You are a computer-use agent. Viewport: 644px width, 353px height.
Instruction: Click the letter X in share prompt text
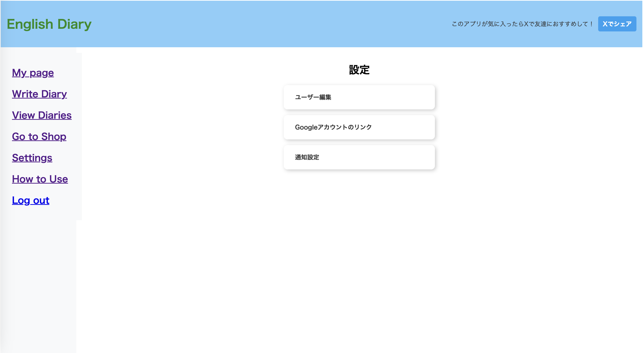click(526, 24)
